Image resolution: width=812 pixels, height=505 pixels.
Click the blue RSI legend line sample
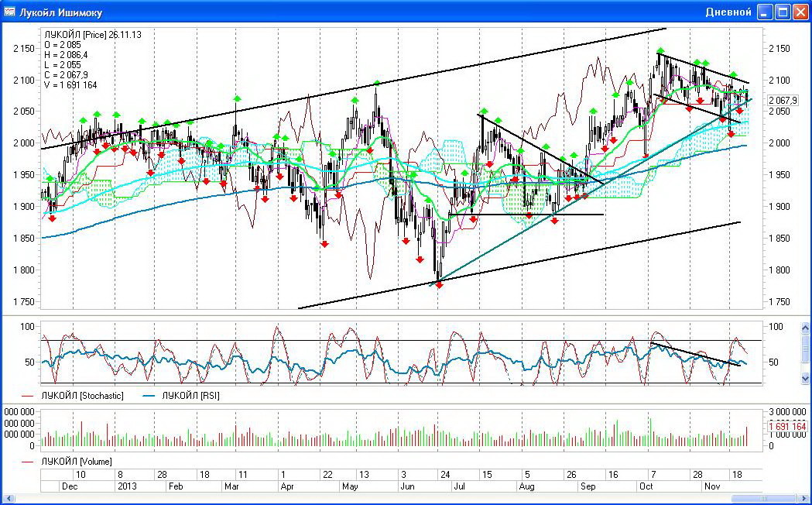[149, 397]
